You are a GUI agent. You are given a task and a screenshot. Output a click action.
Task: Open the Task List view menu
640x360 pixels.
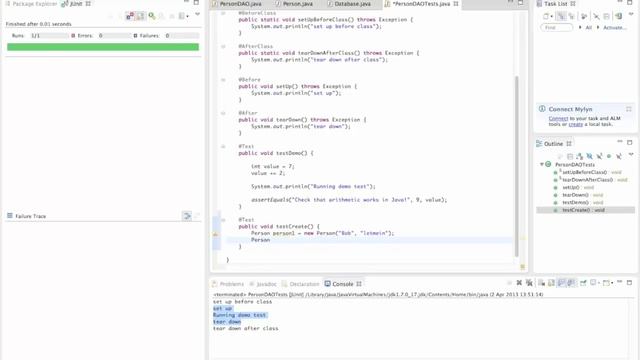tap(631, 14)
